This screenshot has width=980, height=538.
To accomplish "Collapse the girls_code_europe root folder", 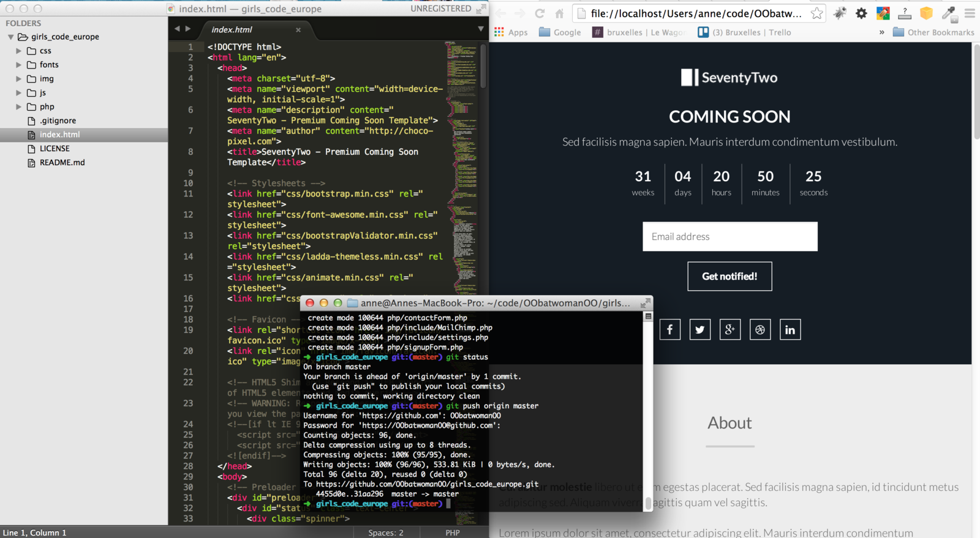I will tap(10, 37).
